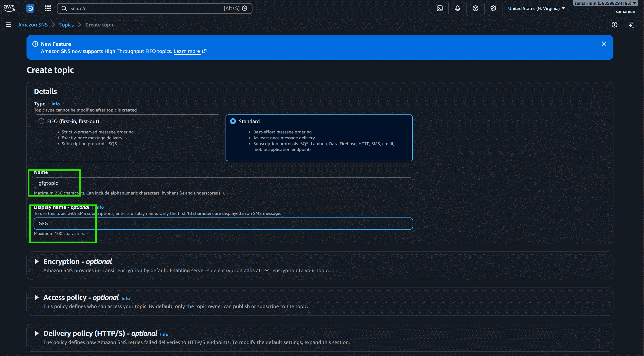644x356 pixels.
Task: Click the Display name field containing GFG
Action: [x=223, y=224]
